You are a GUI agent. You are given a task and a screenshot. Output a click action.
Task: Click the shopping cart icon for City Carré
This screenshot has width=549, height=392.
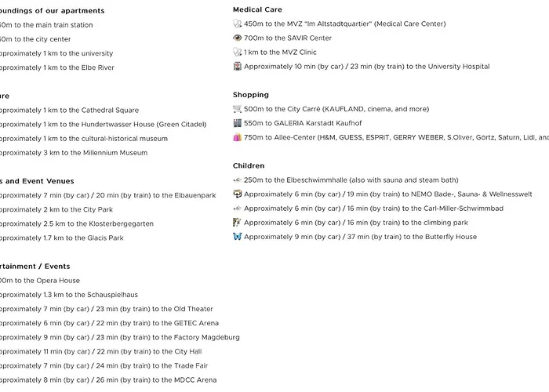pos(238,109)
